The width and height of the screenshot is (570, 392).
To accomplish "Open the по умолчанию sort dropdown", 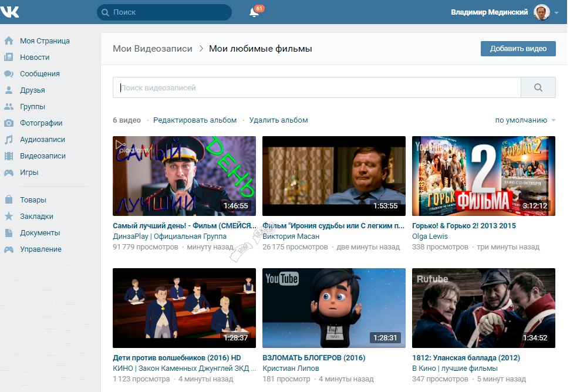I will 525,120.
